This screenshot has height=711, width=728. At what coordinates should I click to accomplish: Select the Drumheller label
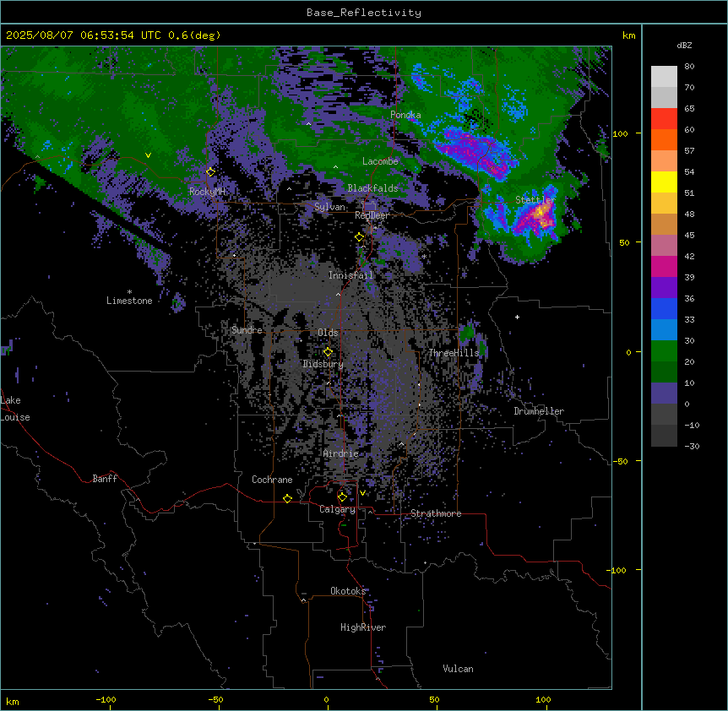539,411
